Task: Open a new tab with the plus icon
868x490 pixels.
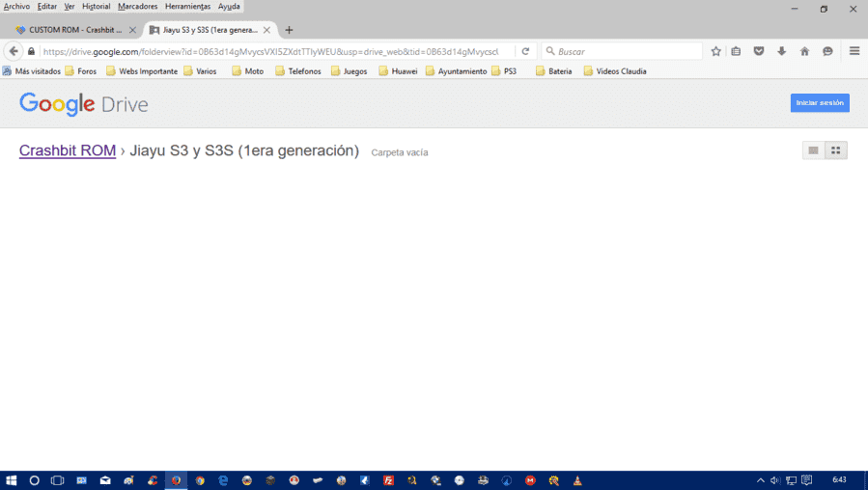Action: tap(289, 30)
